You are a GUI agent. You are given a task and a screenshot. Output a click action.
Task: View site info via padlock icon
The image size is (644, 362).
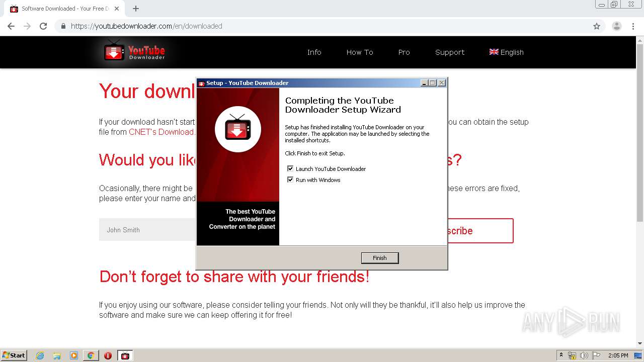pos(63,26)
